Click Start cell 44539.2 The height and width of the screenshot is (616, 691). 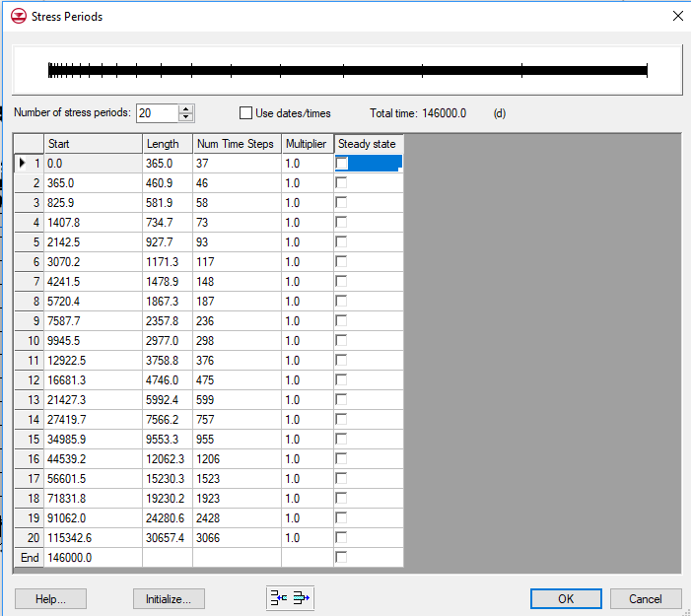(93, 458)
